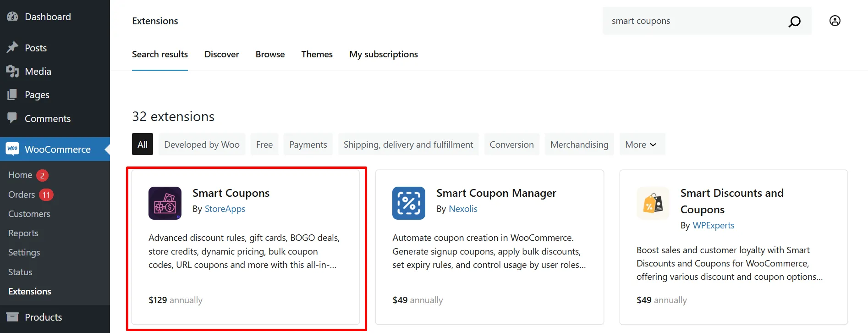Click Smart Coupons description text
The width and height of the screenshot is (868, 333).
tap(244, 251)
